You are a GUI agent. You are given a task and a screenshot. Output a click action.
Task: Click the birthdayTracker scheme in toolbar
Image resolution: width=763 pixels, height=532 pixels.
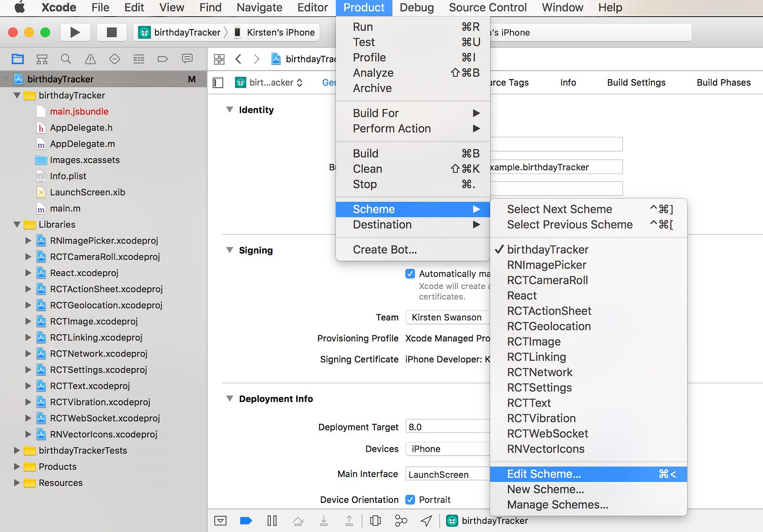point(180,32)
